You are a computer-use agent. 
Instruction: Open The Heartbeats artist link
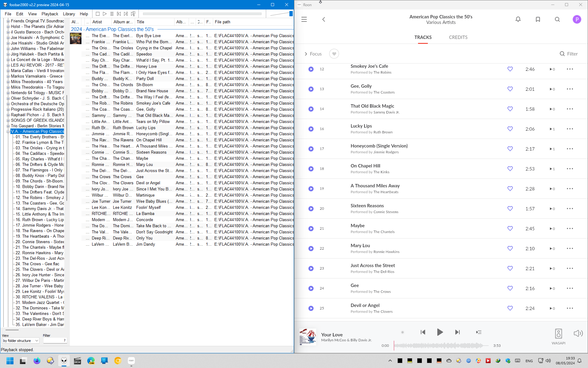(386, 192)
